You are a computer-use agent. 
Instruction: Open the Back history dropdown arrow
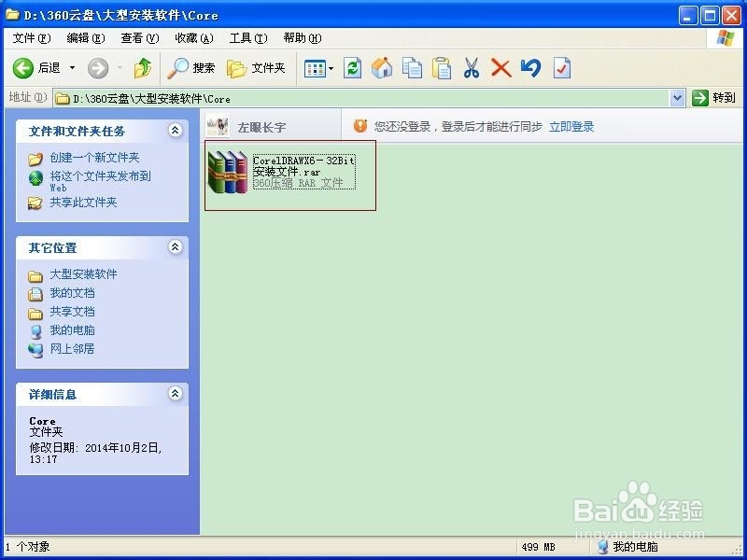click(x=73, y=68)
